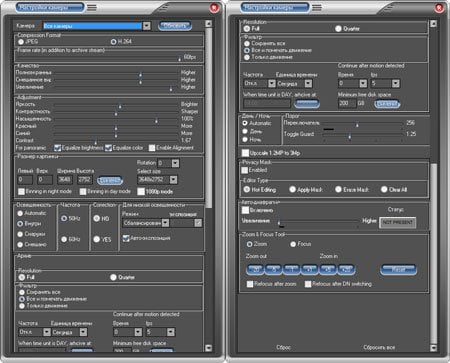Open the hamburger menu icon in left window
The width and height of the screenshot is (450, 363).
pyautogui.click(x=92, y=7)
